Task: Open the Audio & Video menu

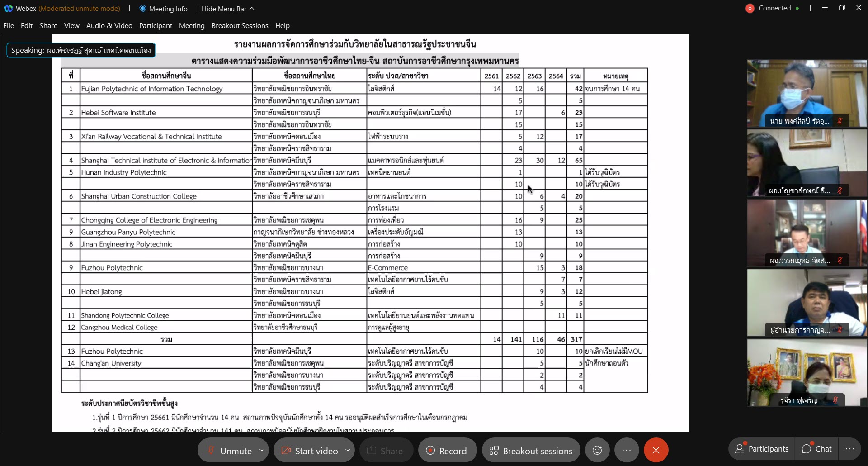Action: [x=109, y=26]
